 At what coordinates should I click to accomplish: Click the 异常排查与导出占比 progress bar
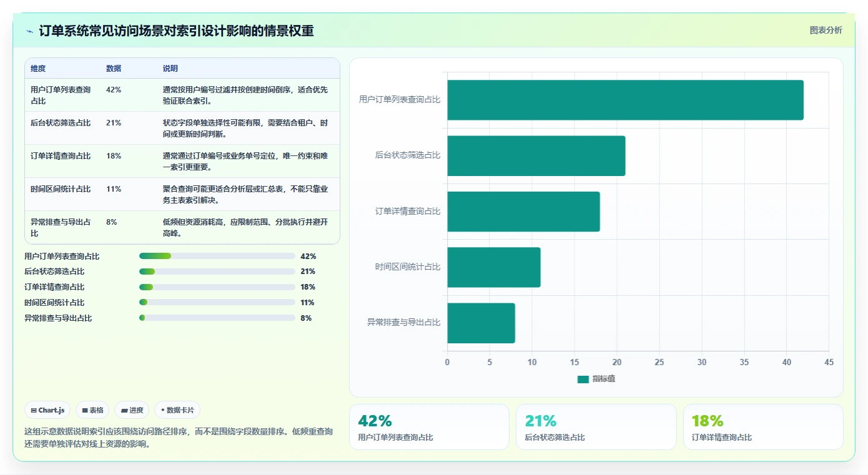pos(217,318)
